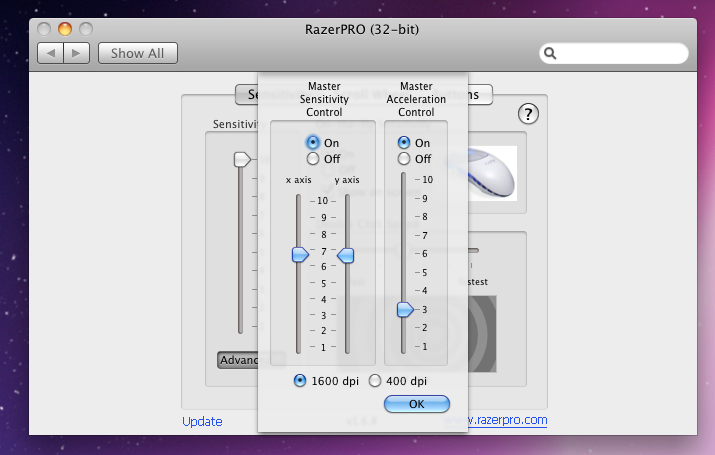This screenshot has width=715, height=455.
Task: Click the Update link
Action: 202,421
